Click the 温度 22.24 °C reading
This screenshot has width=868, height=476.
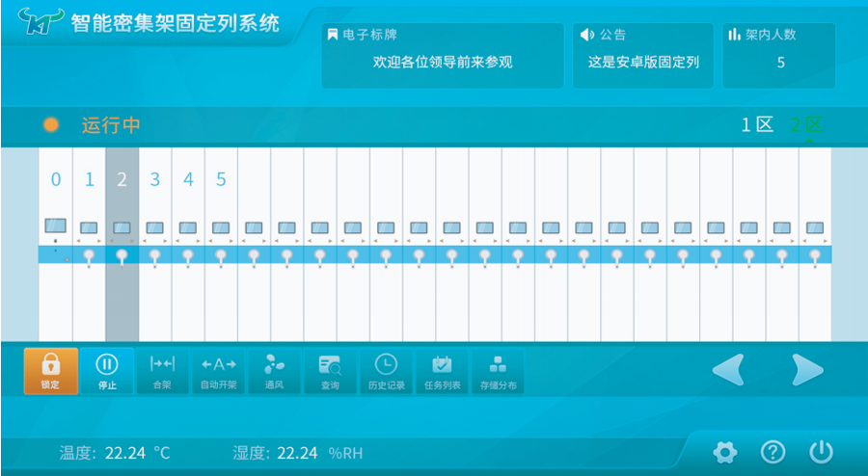(x=115, y=454)
